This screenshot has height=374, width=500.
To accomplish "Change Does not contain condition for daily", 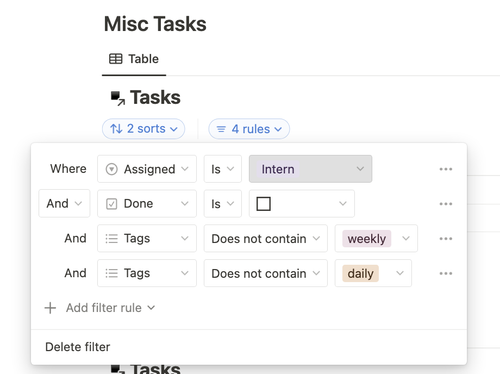I will coord(266,273).
